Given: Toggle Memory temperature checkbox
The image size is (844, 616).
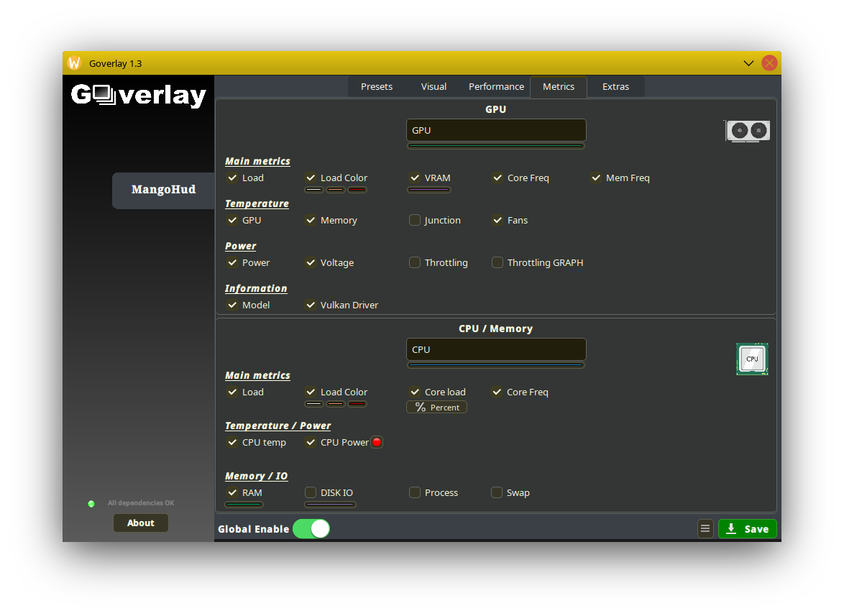Looking at the screenshot, I should [x=311, y=220].
